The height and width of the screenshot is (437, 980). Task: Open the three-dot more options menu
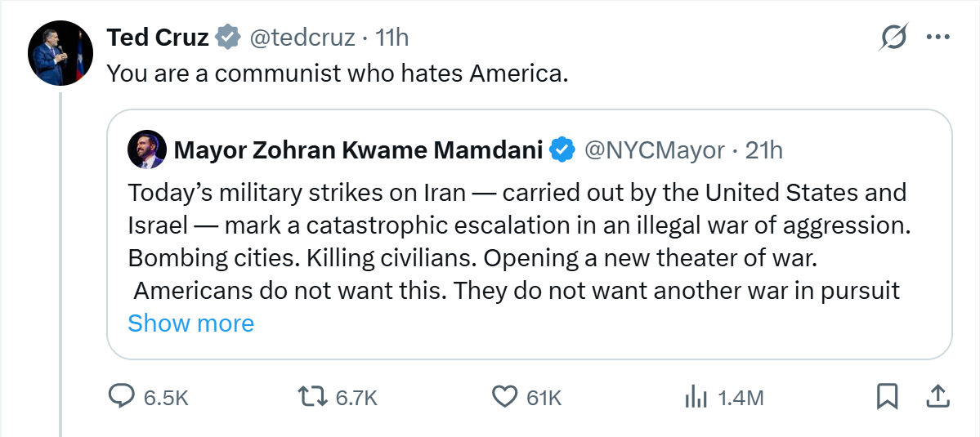(x=937, y=38)
